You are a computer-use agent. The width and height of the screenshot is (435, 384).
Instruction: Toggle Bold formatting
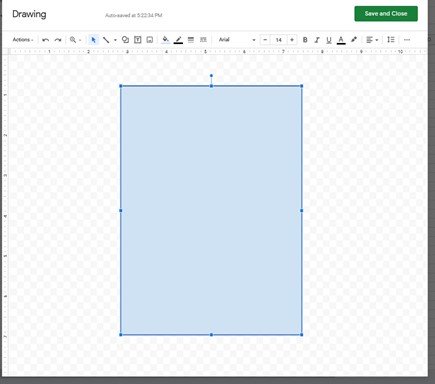click(305, 40)
